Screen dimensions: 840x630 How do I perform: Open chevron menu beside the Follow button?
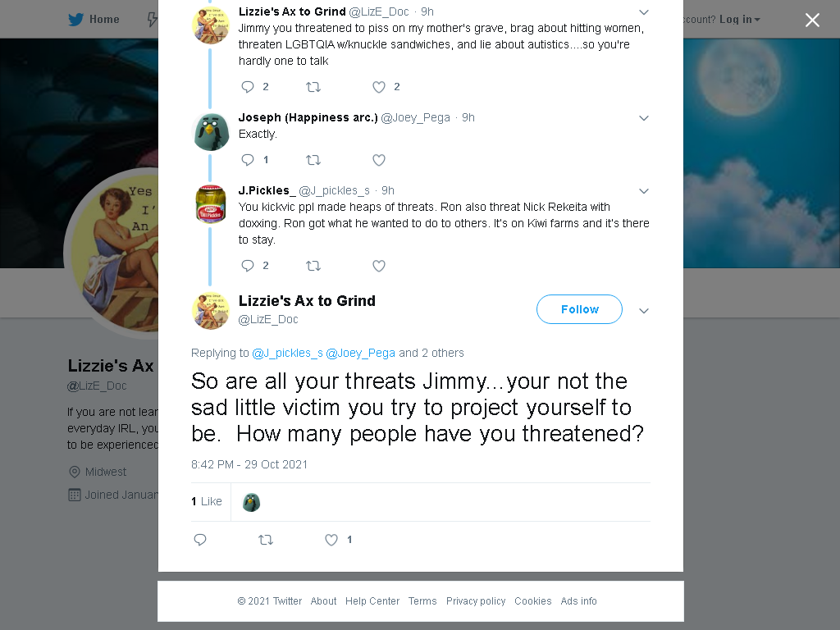click(x=644, y=311)
